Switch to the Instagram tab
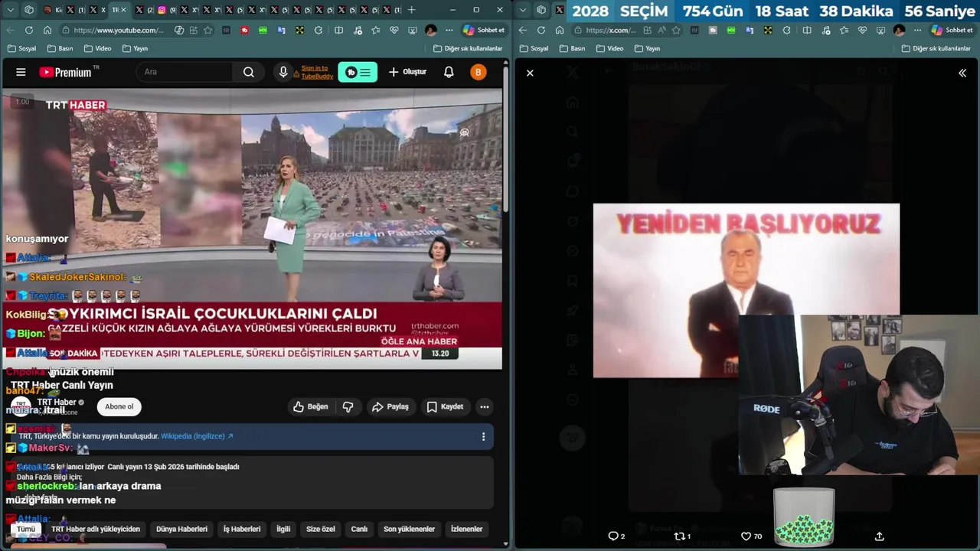 pos(168,10)
